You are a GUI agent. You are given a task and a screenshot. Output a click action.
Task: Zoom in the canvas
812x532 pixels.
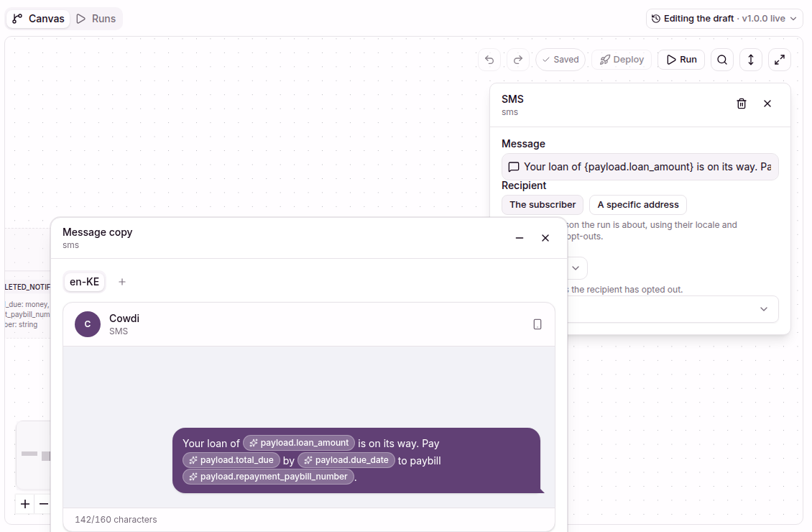click(25, 503)
